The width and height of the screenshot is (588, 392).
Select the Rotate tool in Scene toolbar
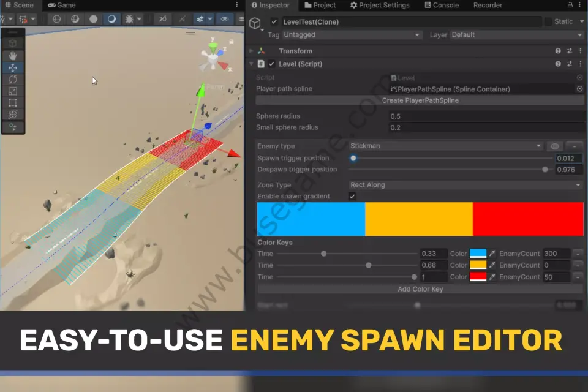tap(13, 79)
